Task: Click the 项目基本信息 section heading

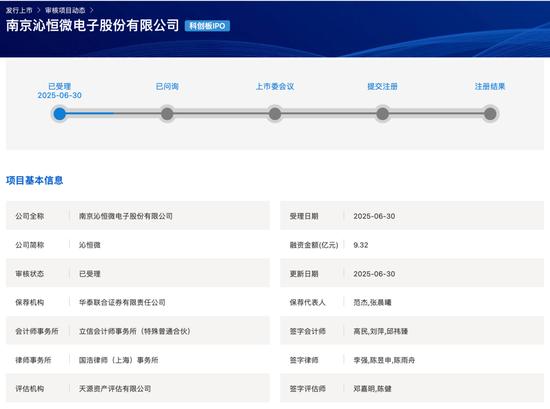Action: pos(34,180)
